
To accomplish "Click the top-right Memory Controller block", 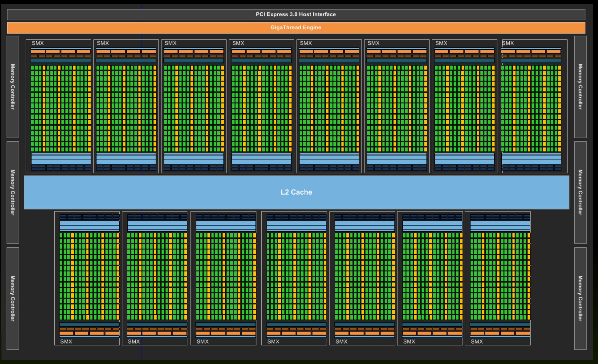I will [x=580, y=87].
